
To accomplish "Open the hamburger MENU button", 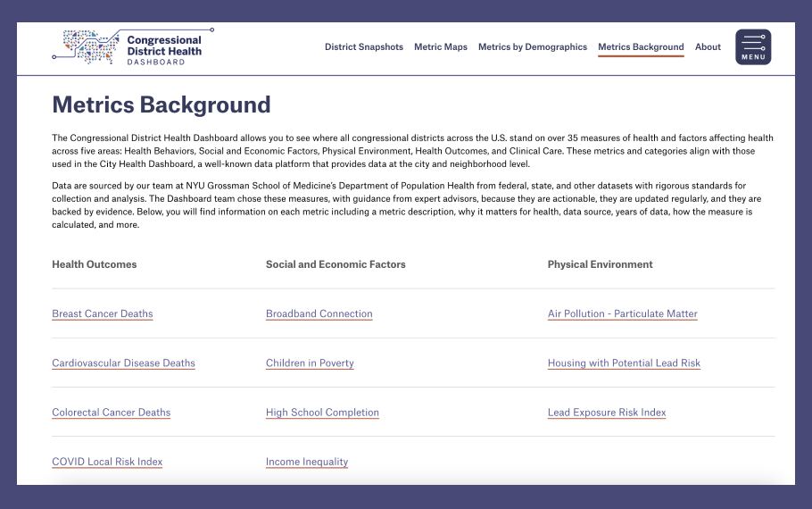I will click(753, 47).
